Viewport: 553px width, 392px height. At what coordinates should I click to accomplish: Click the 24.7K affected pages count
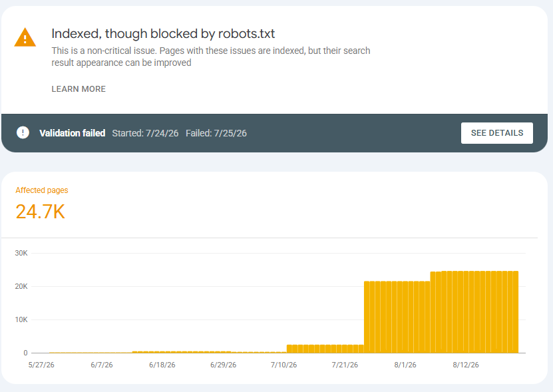(40, 212)
